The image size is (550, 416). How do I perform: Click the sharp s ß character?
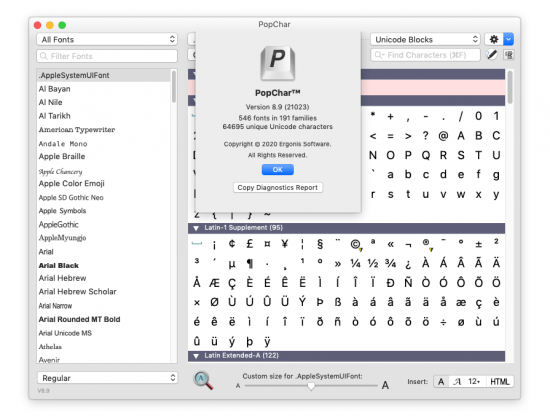click(x=337, y=302)
